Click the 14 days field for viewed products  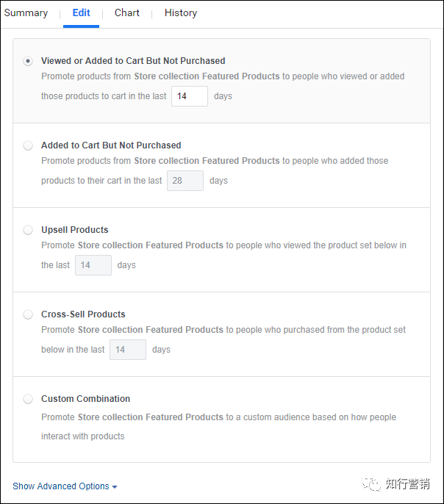190,96
